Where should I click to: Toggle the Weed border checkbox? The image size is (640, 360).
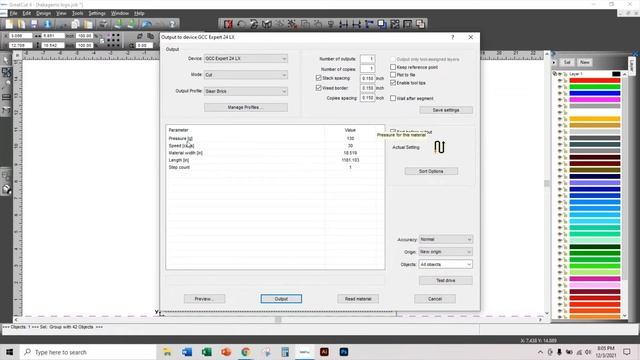click(318, 88)
